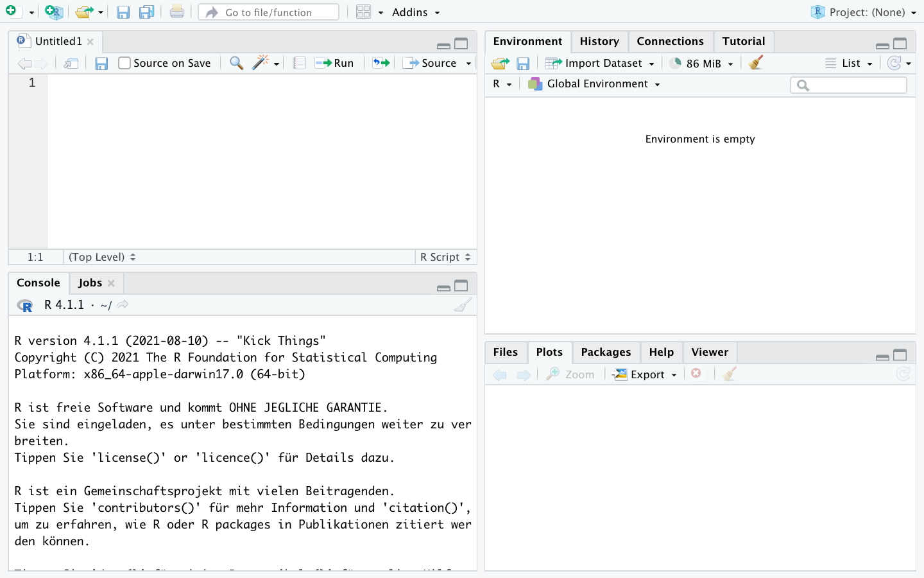Click the Create Project icon
This screenshot has height=578, width=924.
[x=54, y=12]
